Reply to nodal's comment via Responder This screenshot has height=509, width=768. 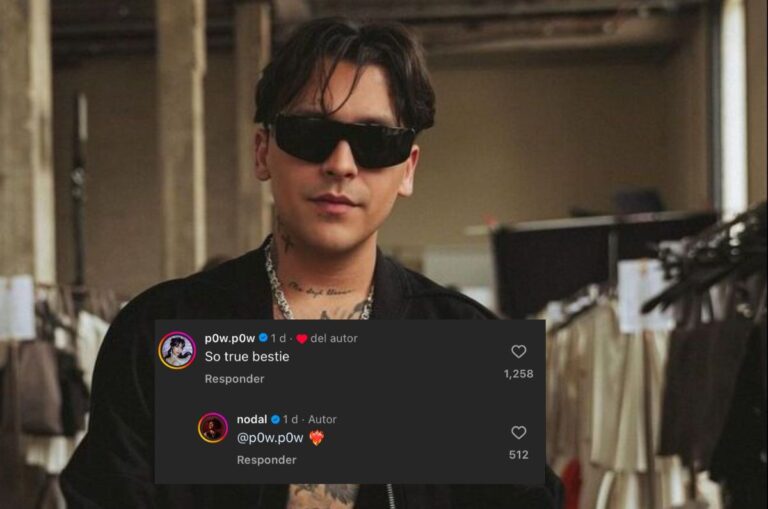(266, 460)
